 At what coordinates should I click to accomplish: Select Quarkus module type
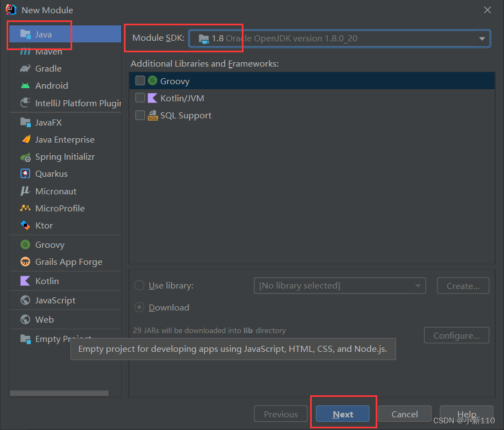[65, 174]
